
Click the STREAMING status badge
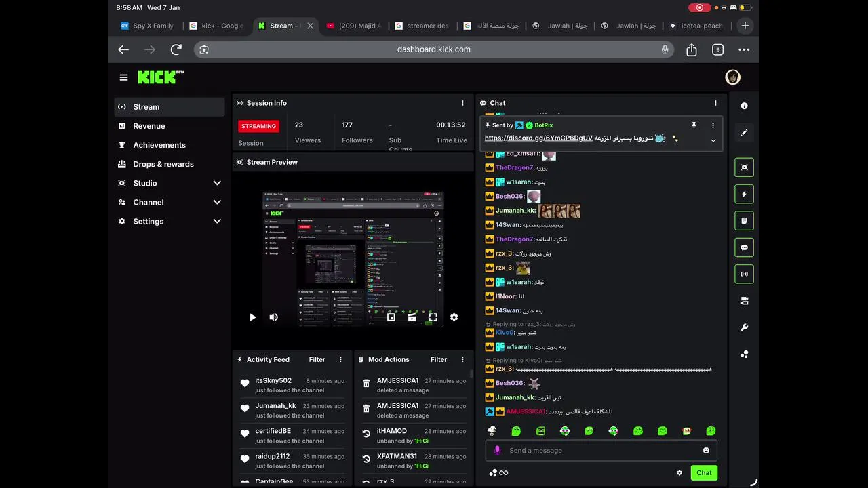(x=258, y=126)
